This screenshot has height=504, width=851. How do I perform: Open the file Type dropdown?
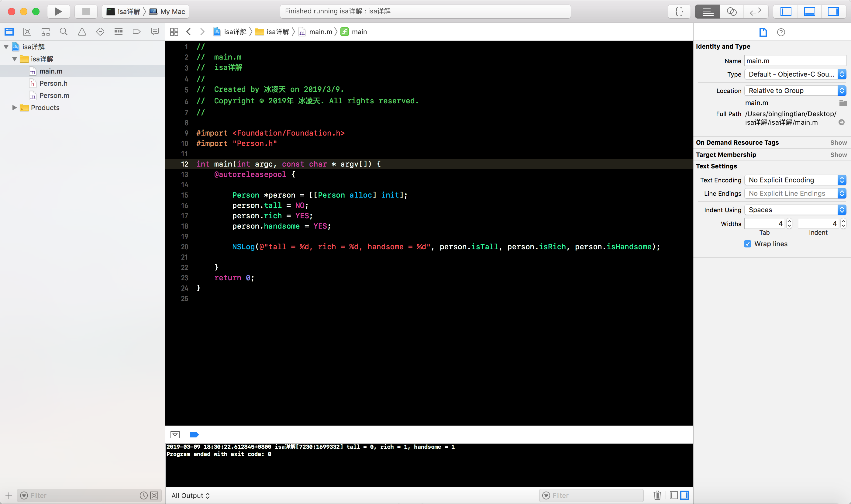[x=795, y=74]
